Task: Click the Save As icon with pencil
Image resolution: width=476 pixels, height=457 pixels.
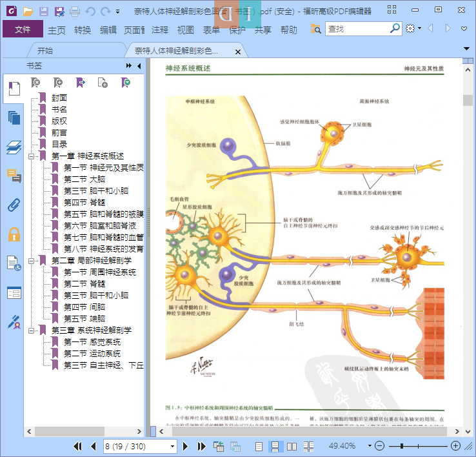Action: click(x=59, y=12)
